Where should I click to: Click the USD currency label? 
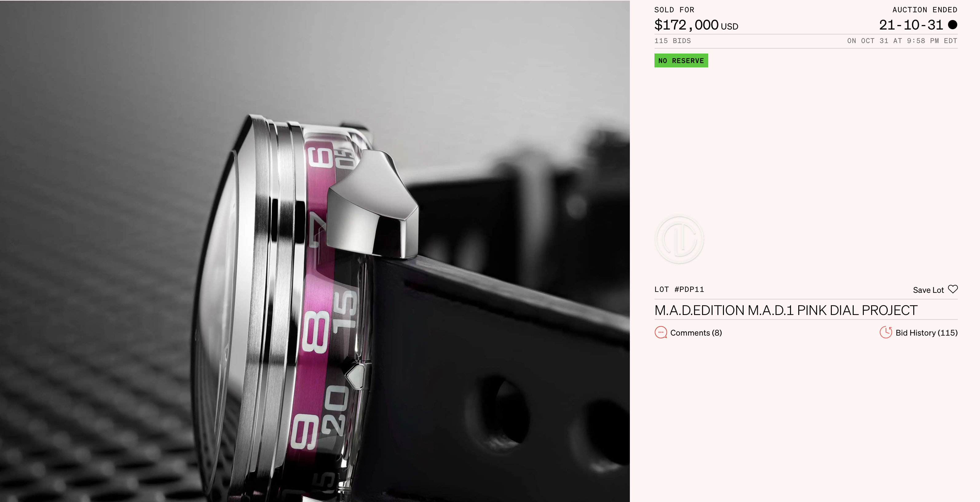tap(729, 27)
